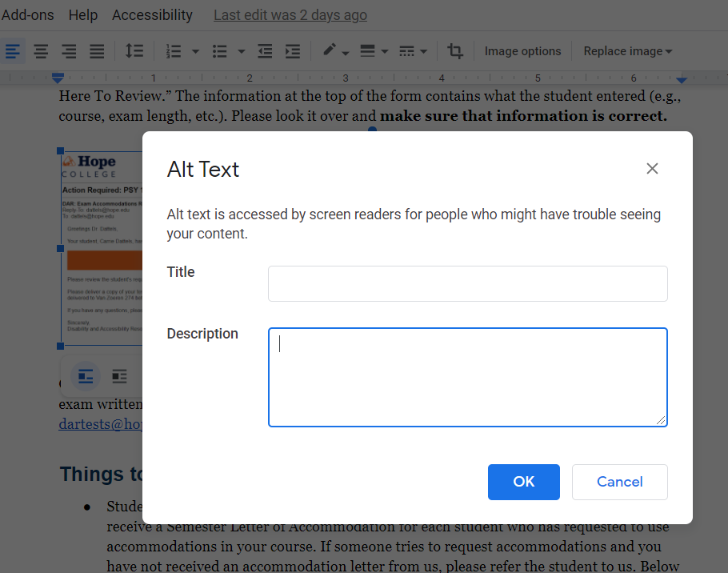This screenshot has height=573, width=728.
Task: Decrease the indent
Action: [x=265, y=50]
